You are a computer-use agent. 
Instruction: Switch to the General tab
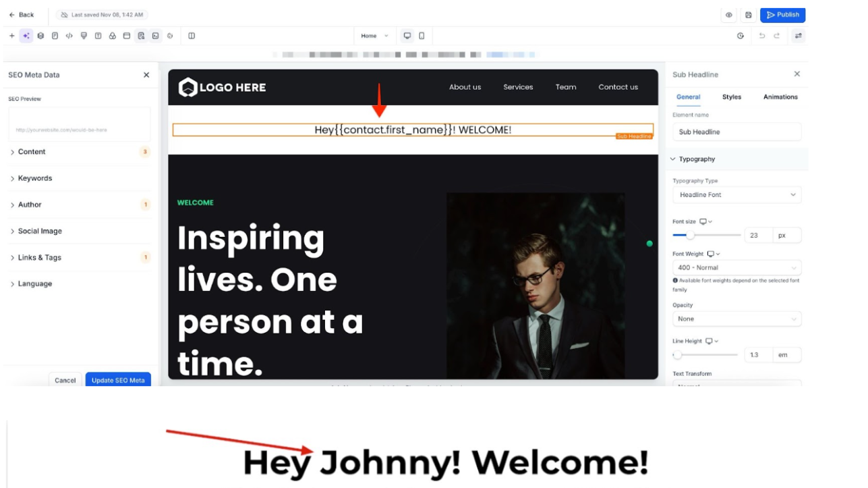click(x=689, y=97)
